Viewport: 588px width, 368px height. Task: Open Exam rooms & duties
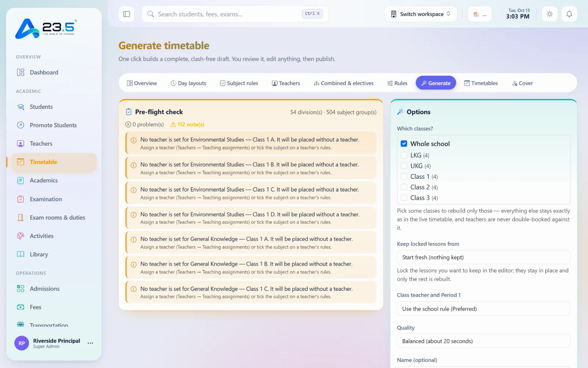[x=54, y=217]
